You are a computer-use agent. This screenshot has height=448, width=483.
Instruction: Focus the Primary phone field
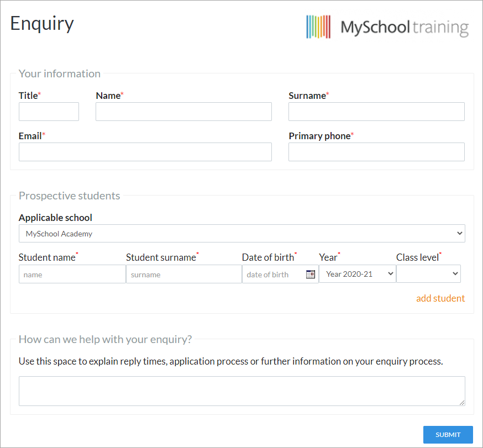(376, 152)
